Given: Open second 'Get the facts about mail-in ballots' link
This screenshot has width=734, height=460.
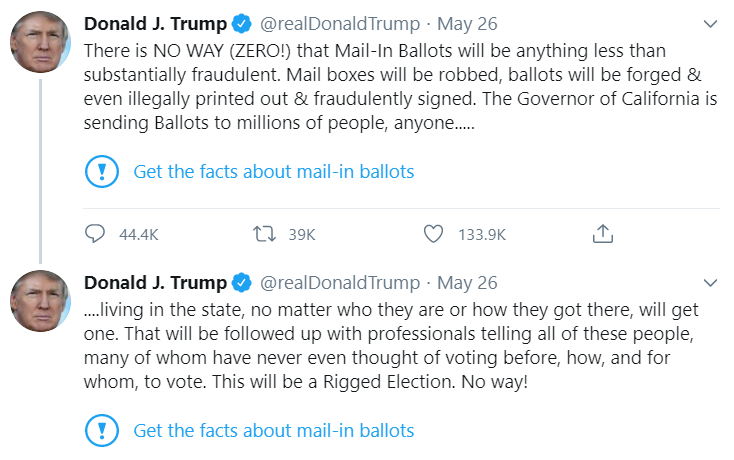Looking at the screenshot, I should pyautogui.click(x=274, y=431).
